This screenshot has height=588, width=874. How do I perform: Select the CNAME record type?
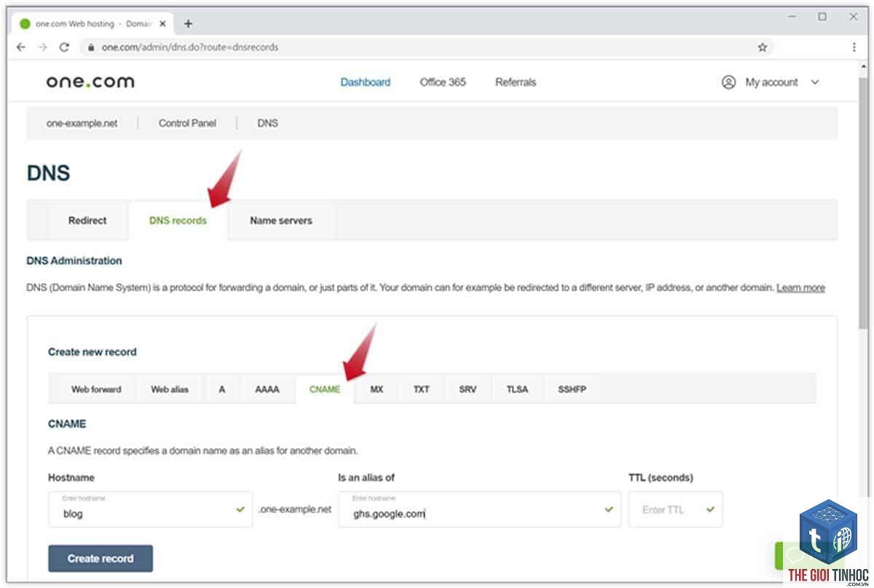tap(325, 389)
